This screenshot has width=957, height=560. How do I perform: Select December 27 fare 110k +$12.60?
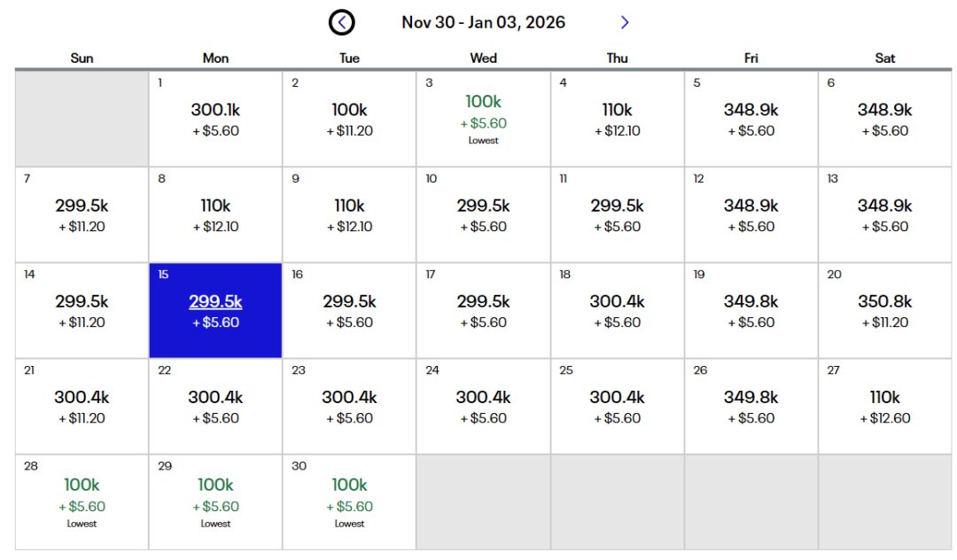coord(884,406)
